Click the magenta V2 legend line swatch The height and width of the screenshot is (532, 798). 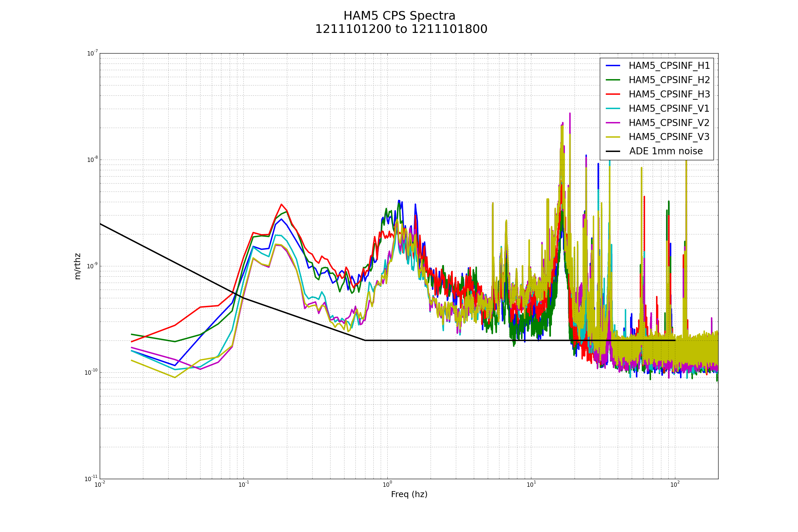pyautogui.click(x=613, y=122)
